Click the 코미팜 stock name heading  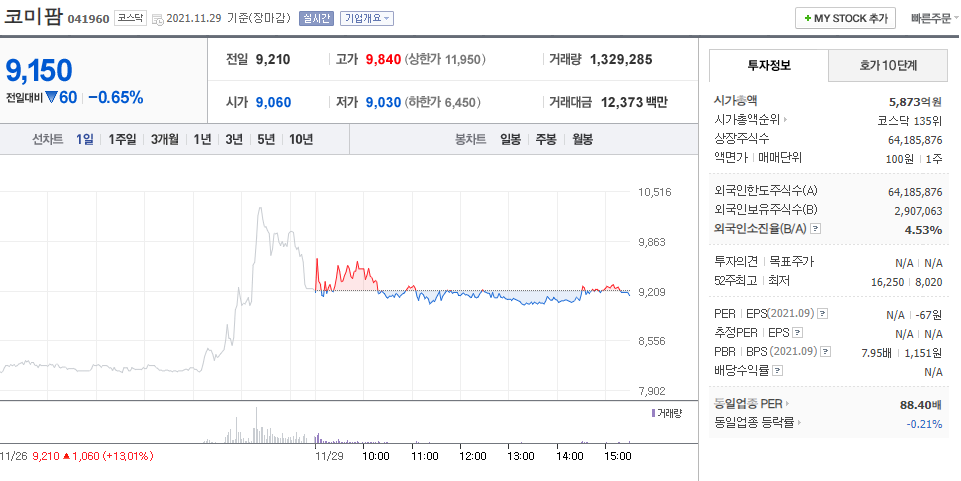33,17
